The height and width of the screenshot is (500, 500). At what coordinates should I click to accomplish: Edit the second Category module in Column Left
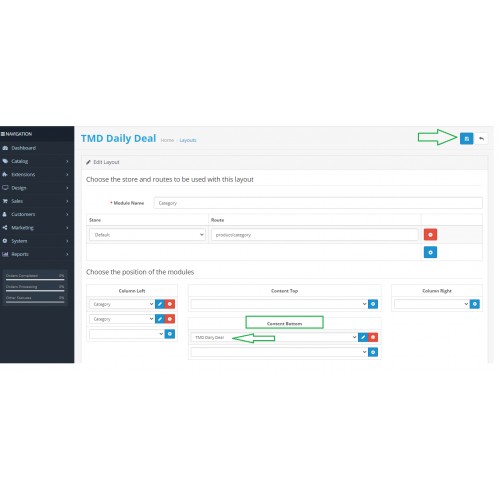click(160, 319)
